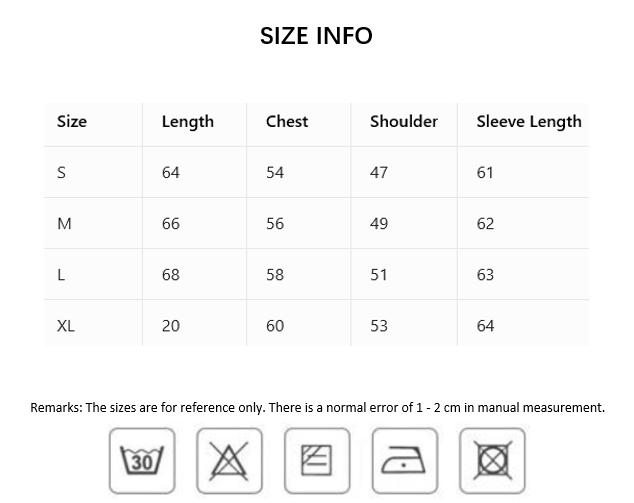The height and width of the screenshot is (503, 634).
Task: Select the Length column header
Action: pos(188,122)
